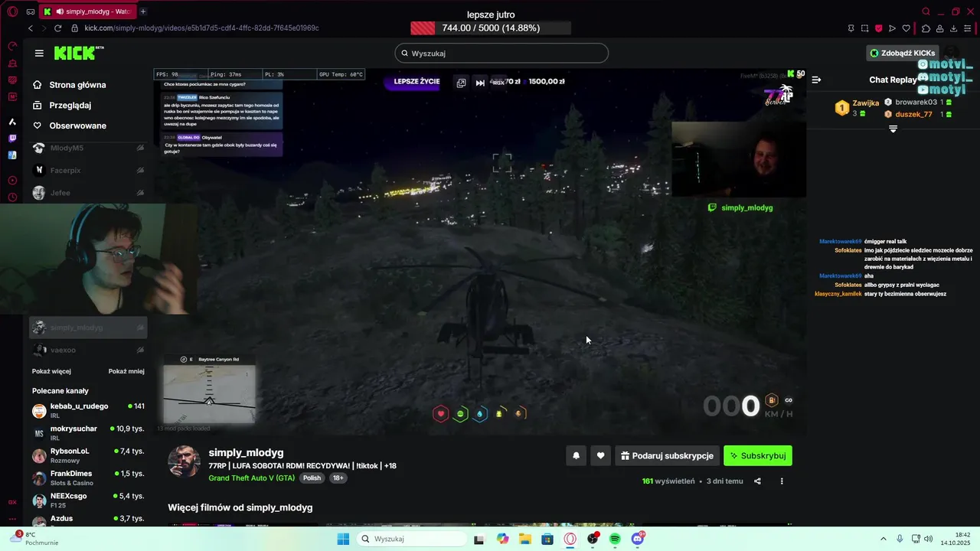Image resolution: width=980 pixels, height=551 pixels.
Task: Select the simply_mlodyg browser tab
Action: [x=87, y=11]
